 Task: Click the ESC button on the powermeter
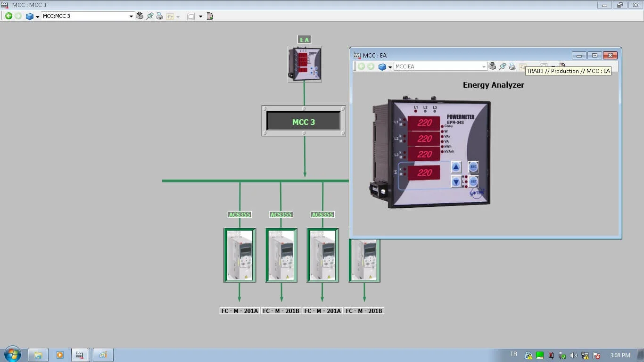473,167
